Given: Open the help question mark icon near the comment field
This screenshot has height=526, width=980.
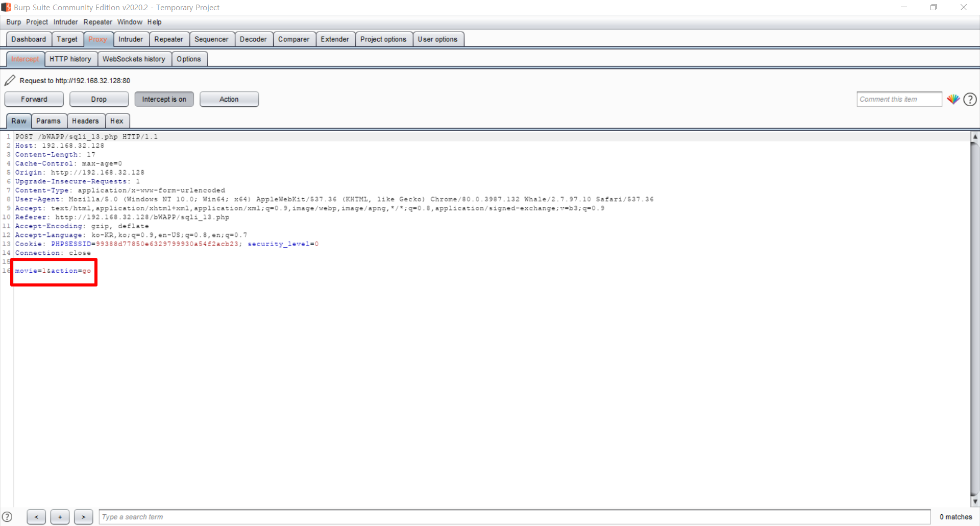Looking at the screenshot, I should [970, 99].
